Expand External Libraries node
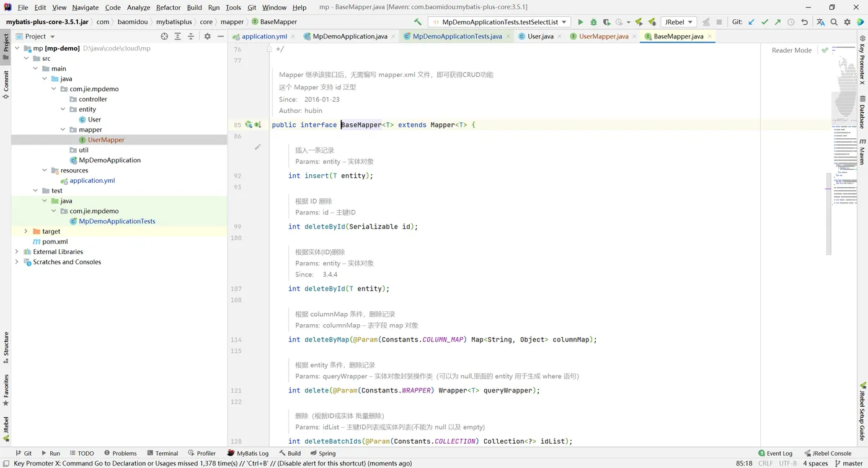Viewport: 868px width, 468px height. tap(17, 252)
